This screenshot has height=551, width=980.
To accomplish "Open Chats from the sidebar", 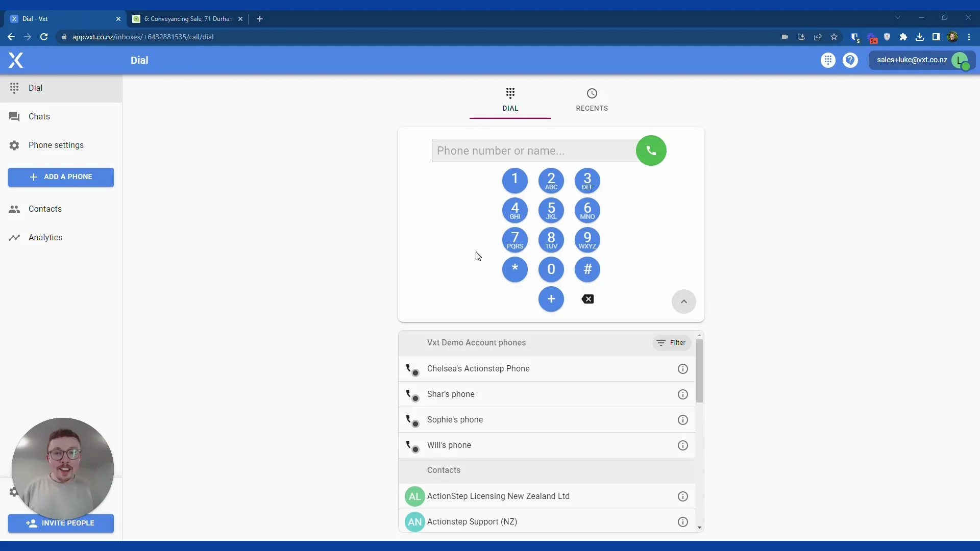I will 38,116.
